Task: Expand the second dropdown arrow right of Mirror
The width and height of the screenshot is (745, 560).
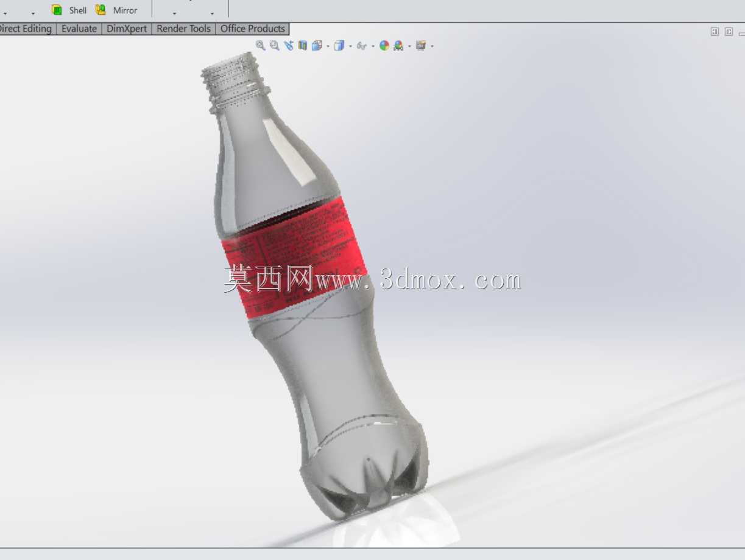Action: (x=212, y=13)
